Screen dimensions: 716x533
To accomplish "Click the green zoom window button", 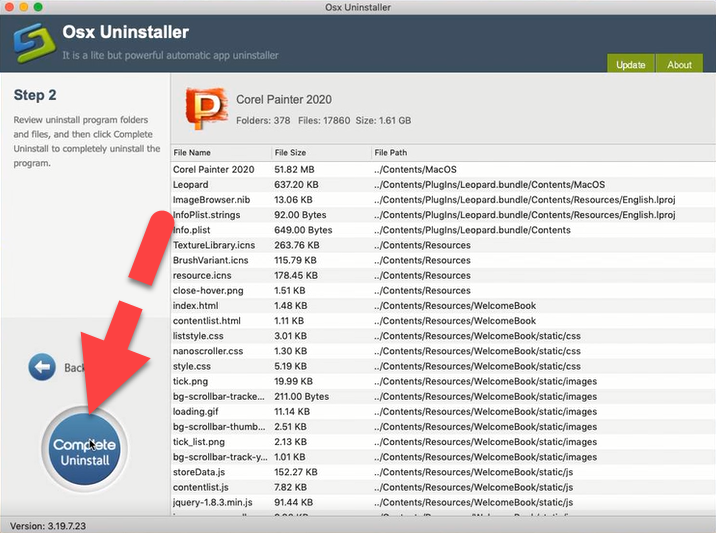I will (x=38, y=7).
